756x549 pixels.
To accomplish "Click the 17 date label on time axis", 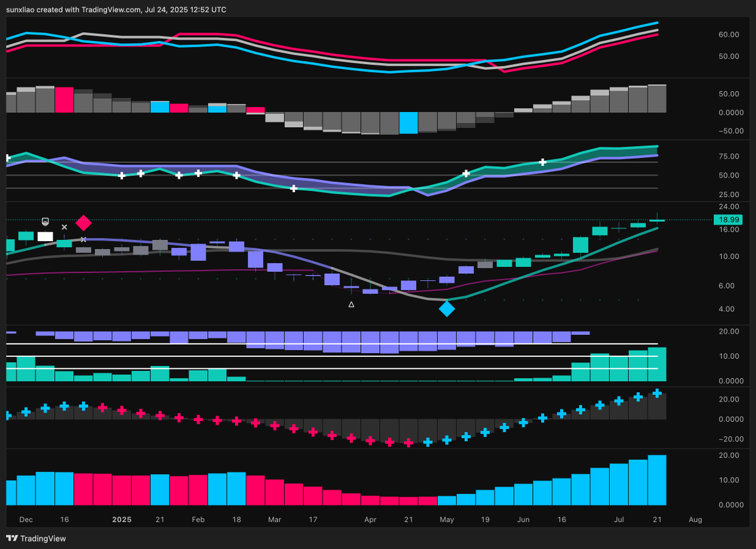I will (x=313, y=520).
